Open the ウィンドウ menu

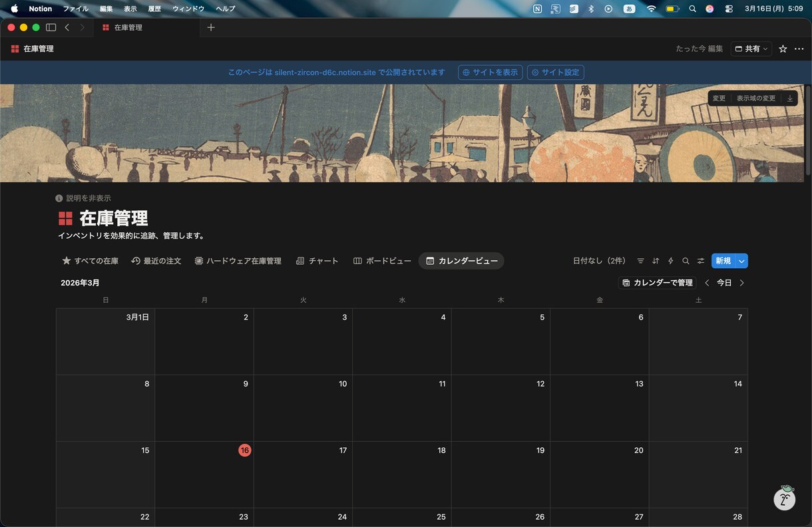(188, 9)
